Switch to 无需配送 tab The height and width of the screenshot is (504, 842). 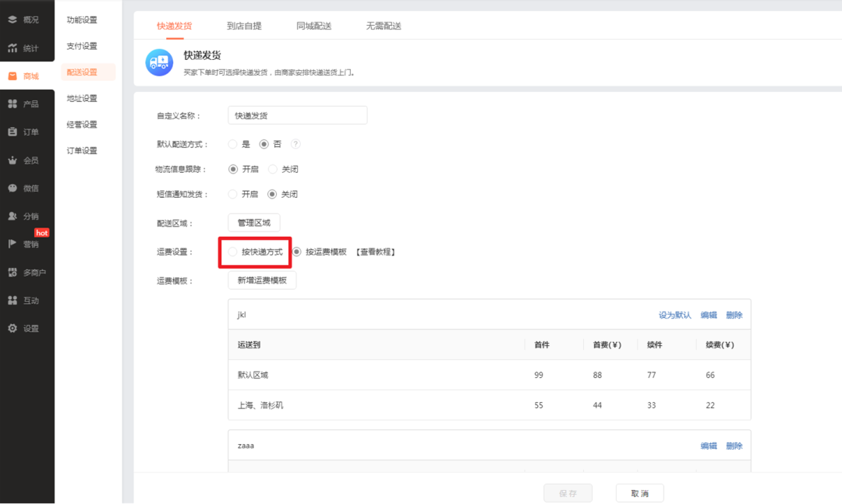384,26
